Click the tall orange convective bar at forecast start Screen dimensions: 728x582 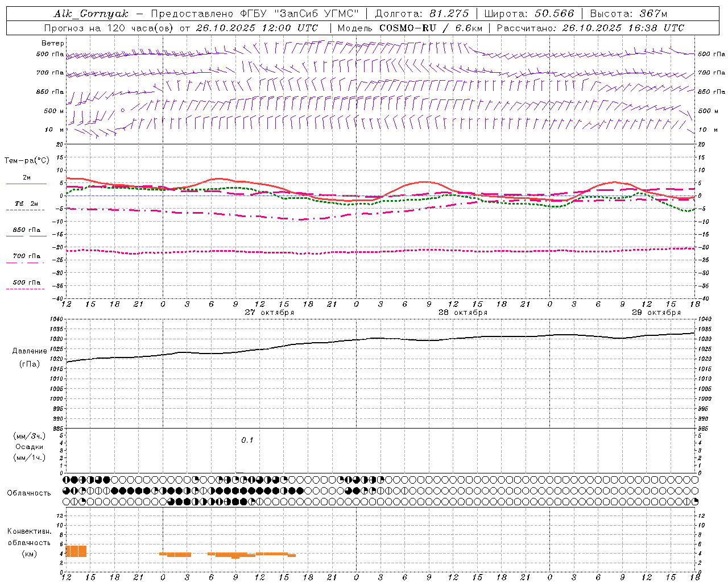[76, 551]
